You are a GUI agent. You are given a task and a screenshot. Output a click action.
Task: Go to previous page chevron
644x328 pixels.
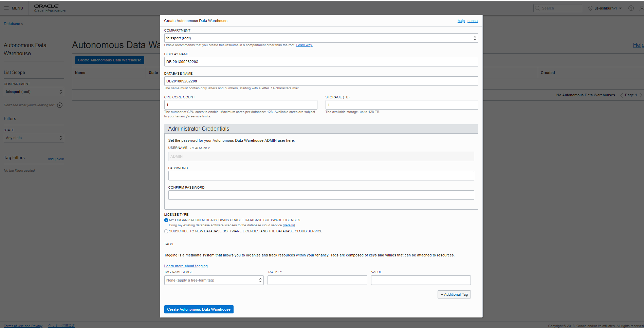(x=622, y=95)
